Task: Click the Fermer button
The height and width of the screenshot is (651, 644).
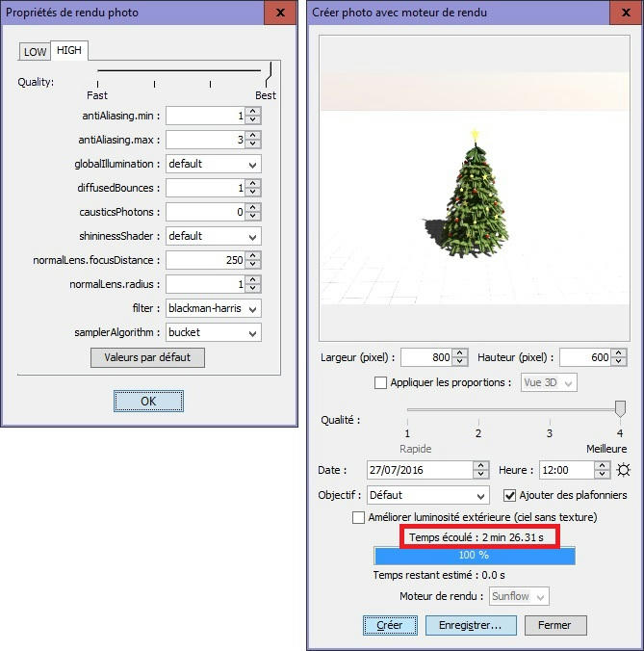Action: point(555,625)
